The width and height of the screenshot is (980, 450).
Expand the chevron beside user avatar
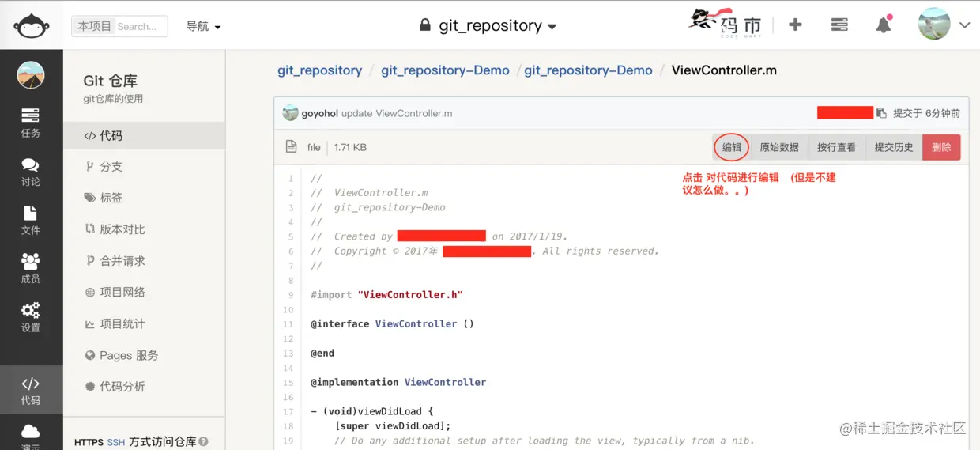[964, 25]
